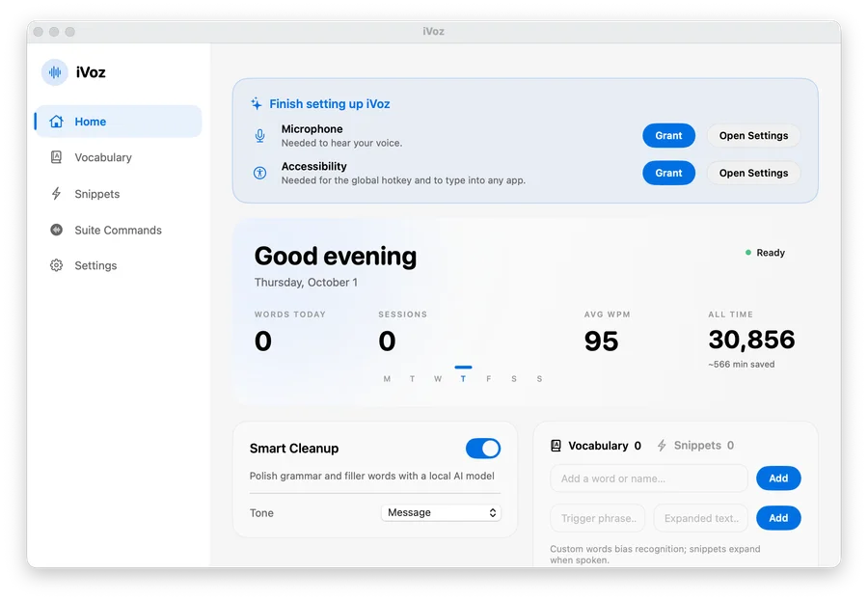Screen dimensions: 868x601
Task: Open Suite Commands page
Action: 119,230
